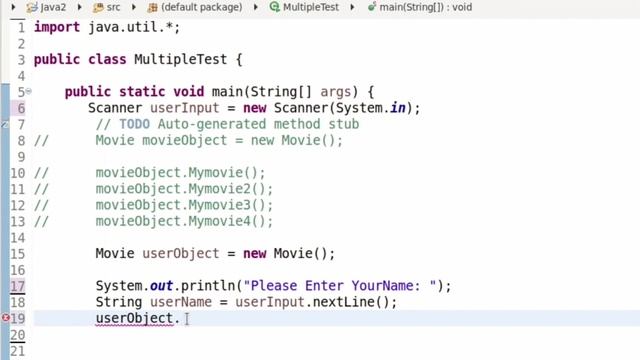Click the 'System.in' text on line 6
640x360 pixels.
tap(371, 108)
